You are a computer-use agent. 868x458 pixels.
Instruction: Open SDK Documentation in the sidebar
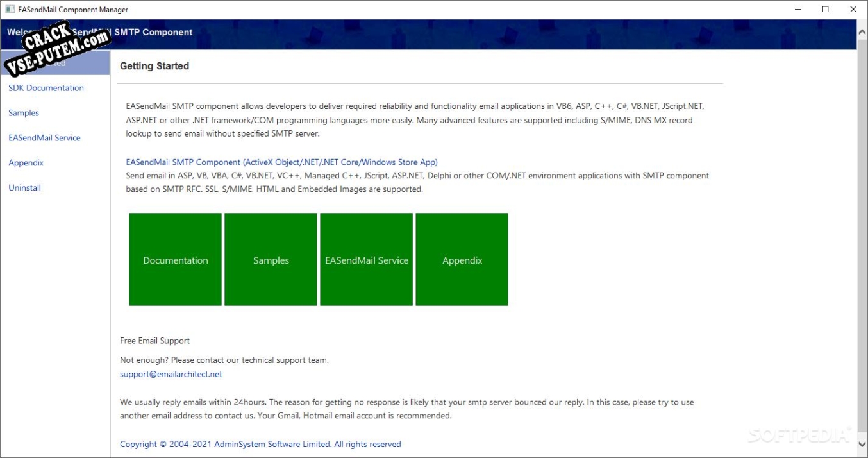pyautogui.click(x=46, y=88)
